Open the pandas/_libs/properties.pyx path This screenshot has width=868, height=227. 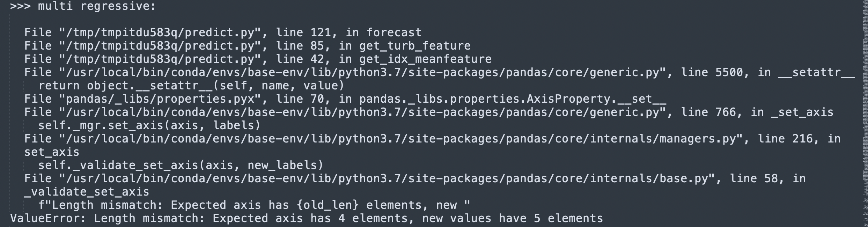[x=160, y=99]
